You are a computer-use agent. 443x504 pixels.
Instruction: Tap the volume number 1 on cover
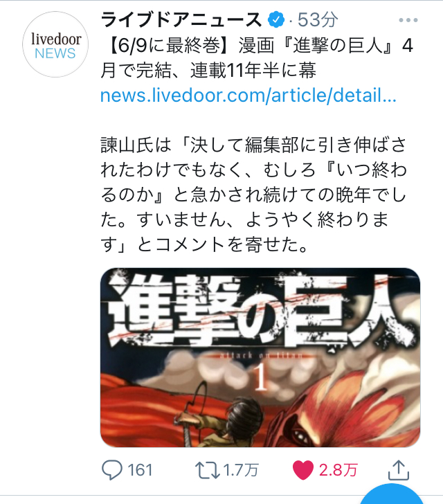tap(260, 378)
